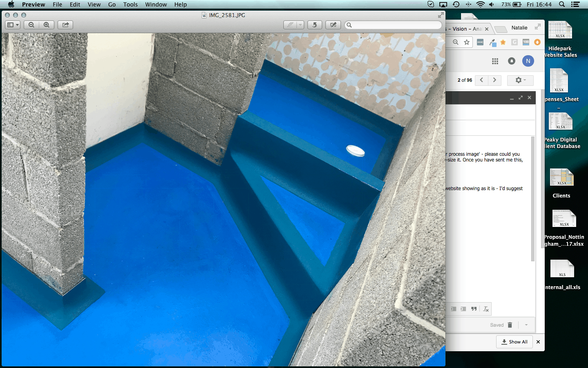Open the Tools menu
Image resolution: width=588 pixels, height=368 pixels.
(130, 4)
